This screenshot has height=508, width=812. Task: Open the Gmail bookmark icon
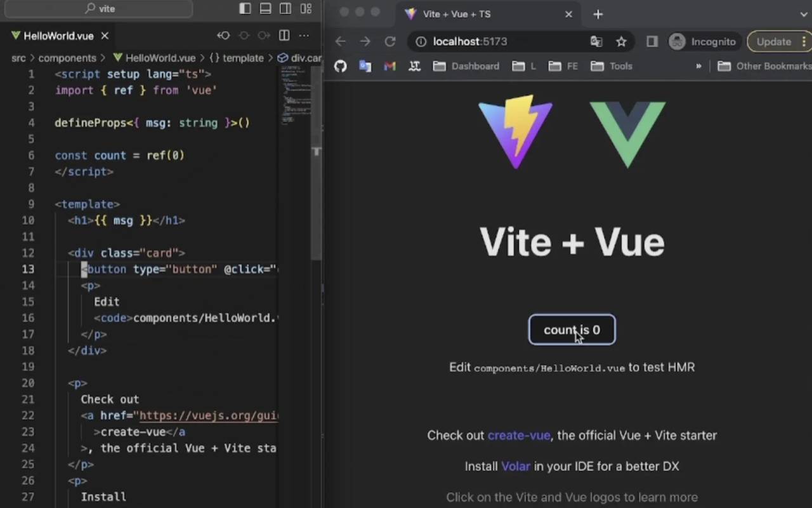[390, 66]
